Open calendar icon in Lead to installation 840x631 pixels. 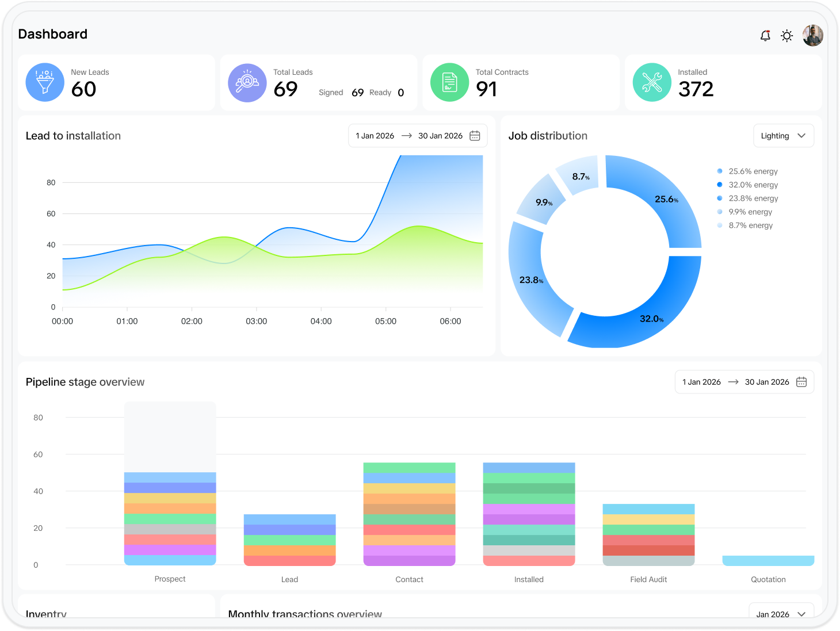coord(475,136)
